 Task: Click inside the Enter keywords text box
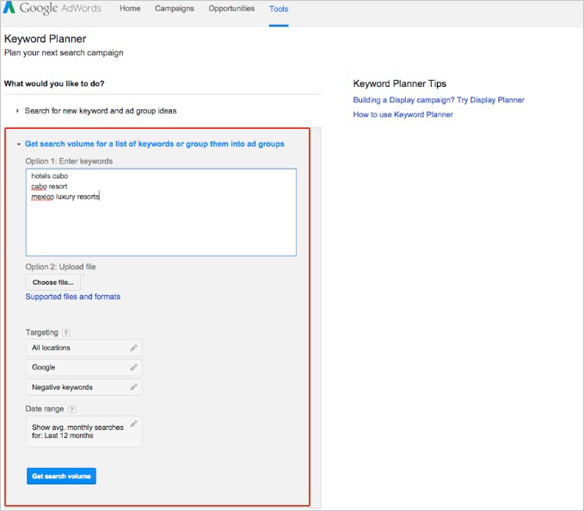click(161, 212)
